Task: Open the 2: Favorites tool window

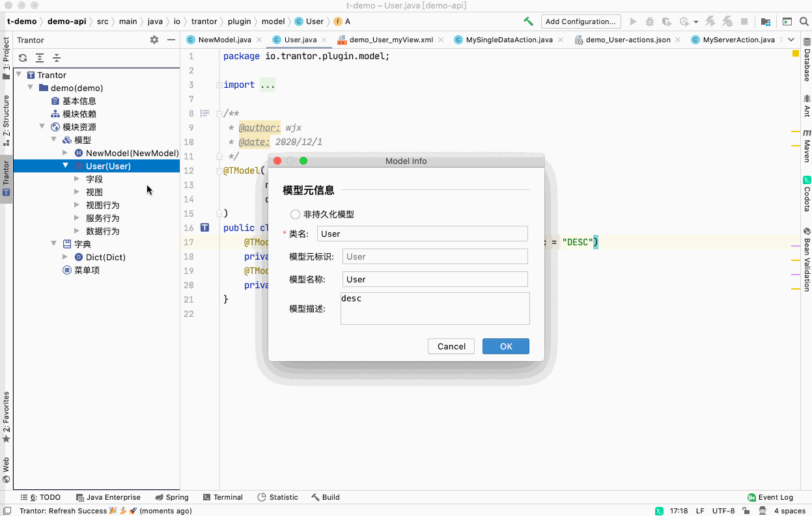Action: (x=6, y=417)
